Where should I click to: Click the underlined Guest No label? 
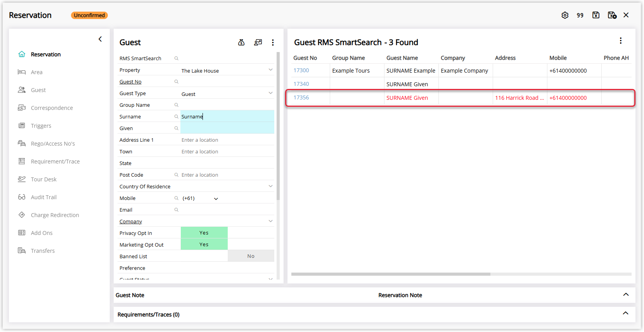click(x=130, y=82)
